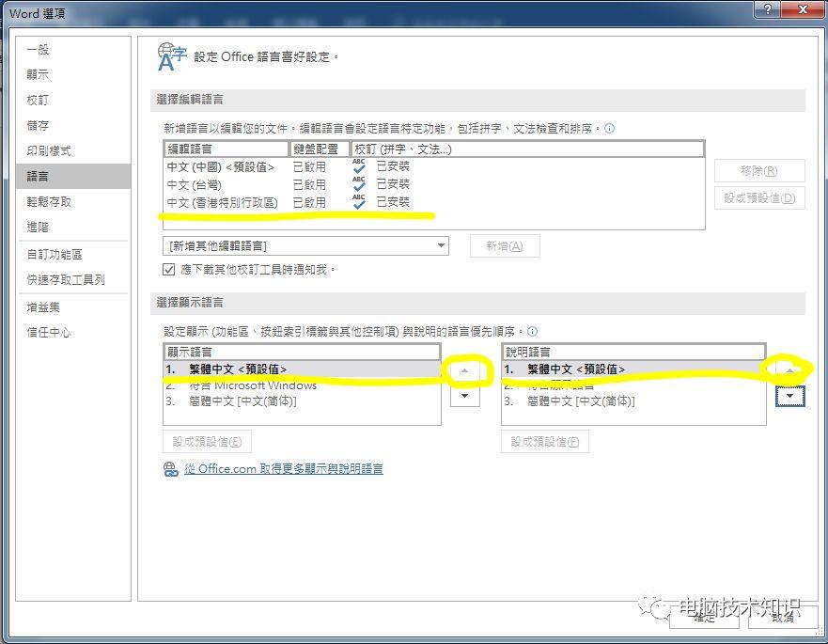Move help language down with arrow button
Screen dimensions: 828x644
(x=790, y=396)
